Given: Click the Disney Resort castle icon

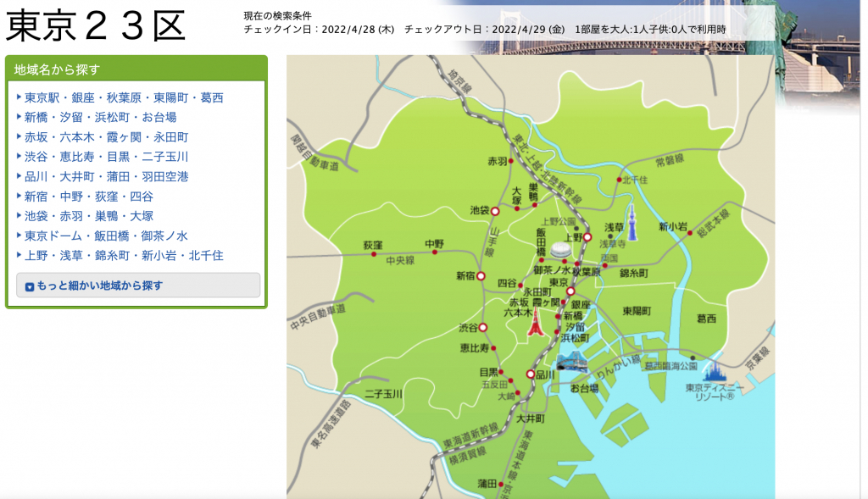Looking at the screenshot, I should [714, 371].
